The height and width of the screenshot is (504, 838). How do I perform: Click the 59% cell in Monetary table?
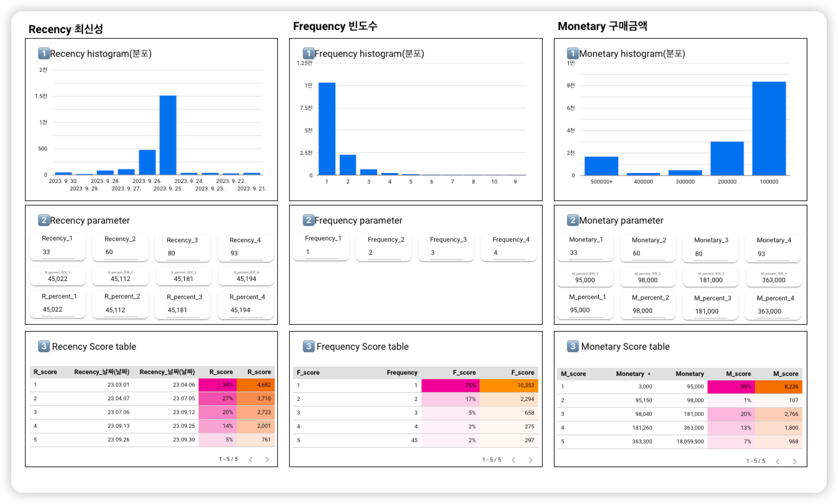click(x=731, y=387)
